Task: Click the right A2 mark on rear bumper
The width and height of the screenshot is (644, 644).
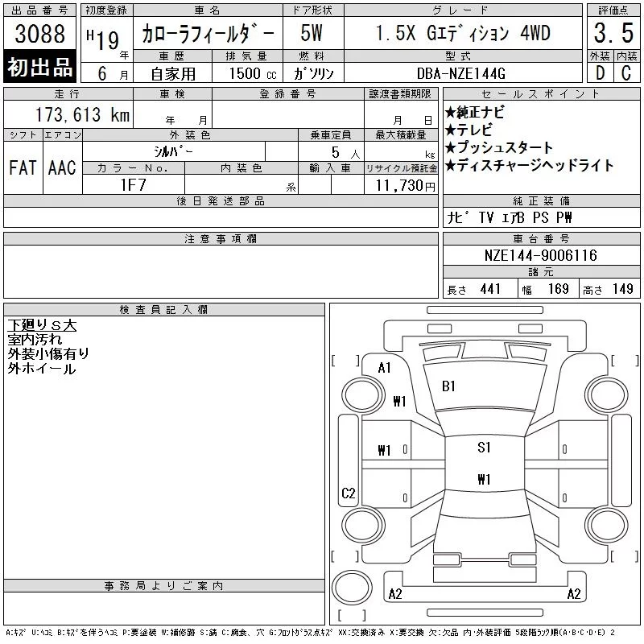Action: point(574,594)
